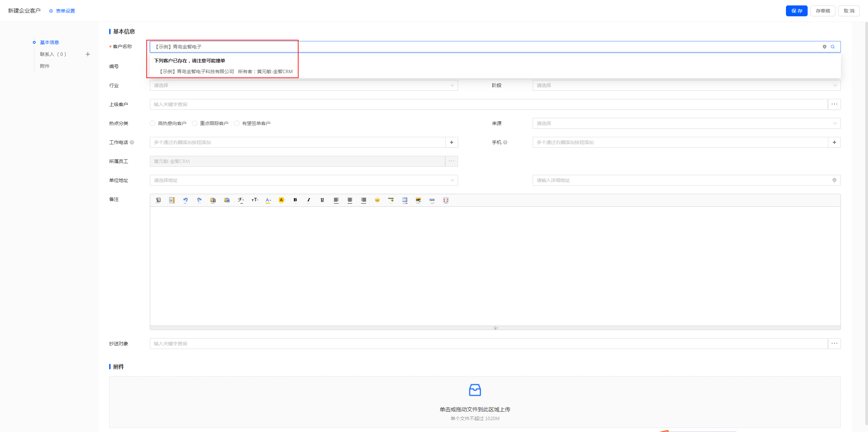
Task: Pick text highlight color in editor toolbar
Action: pos(281,200)
